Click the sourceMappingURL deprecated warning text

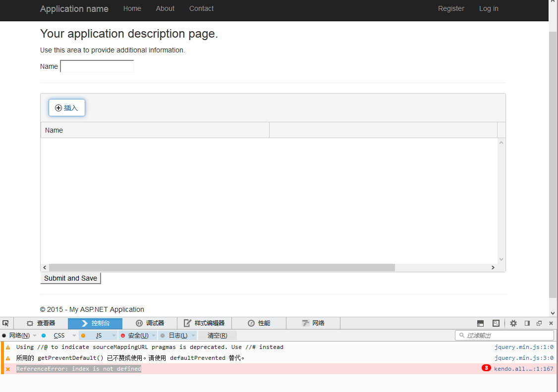pyautogui.click(x=150, y=347)
